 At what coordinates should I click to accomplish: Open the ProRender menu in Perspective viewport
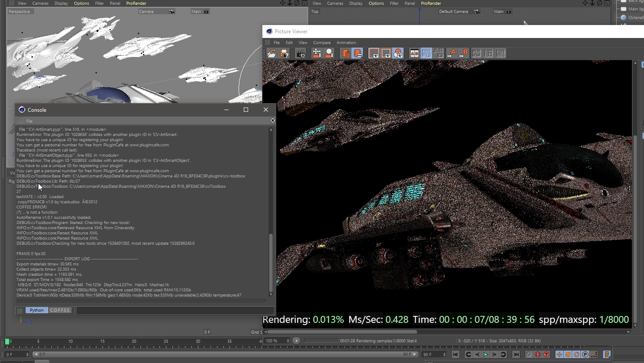(x=136, y=3)
